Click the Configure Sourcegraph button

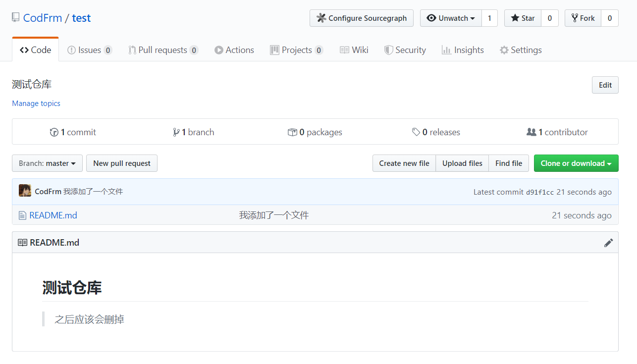(361, 18)
